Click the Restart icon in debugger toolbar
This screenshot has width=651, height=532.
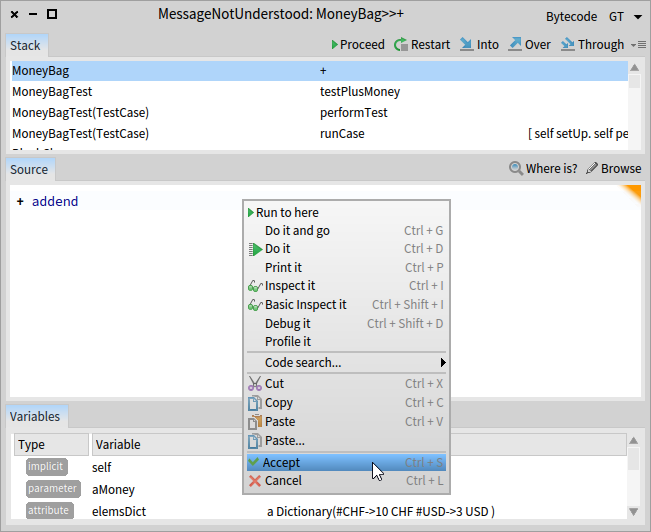[401, 44]
